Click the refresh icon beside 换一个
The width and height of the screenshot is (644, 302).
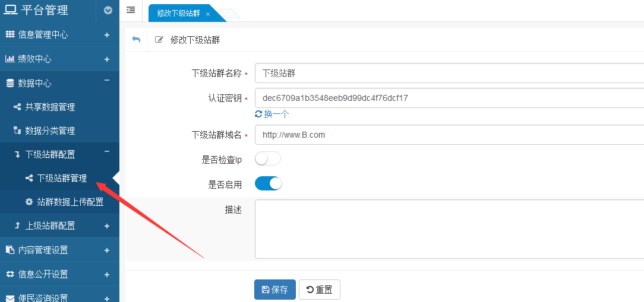tap(258, 114)
